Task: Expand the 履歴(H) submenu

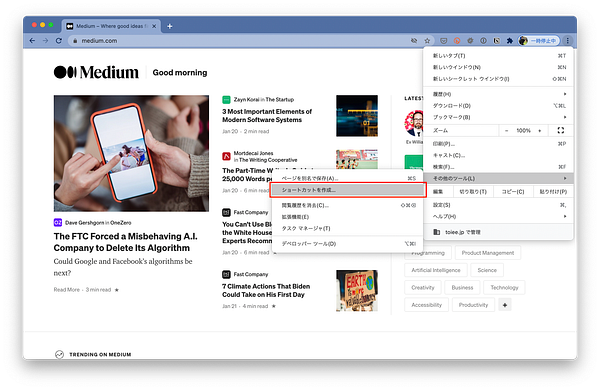Action: coord(499,94)
